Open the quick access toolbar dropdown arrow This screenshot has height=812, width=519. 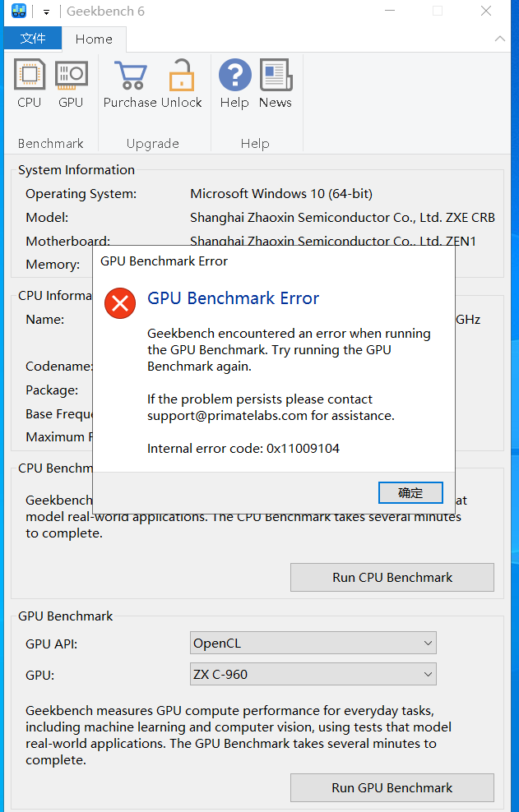[46, 12]
